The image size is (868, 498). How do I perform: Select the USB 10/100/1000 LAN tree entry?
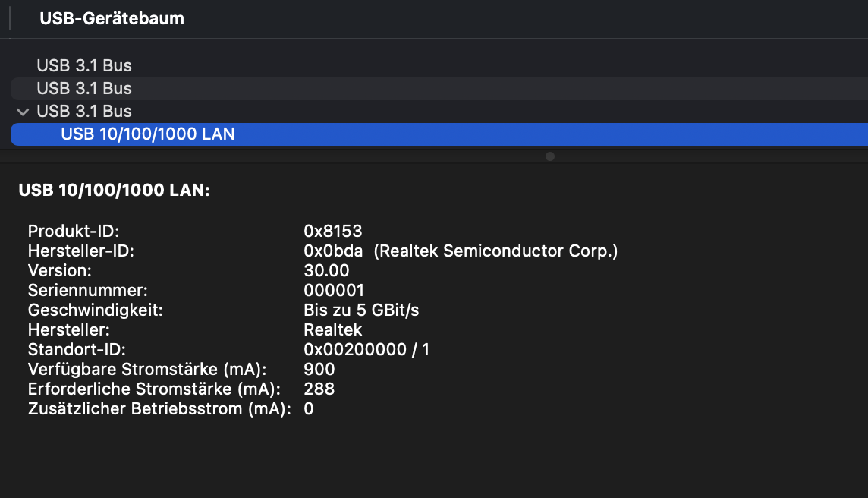tap(148, 134)
